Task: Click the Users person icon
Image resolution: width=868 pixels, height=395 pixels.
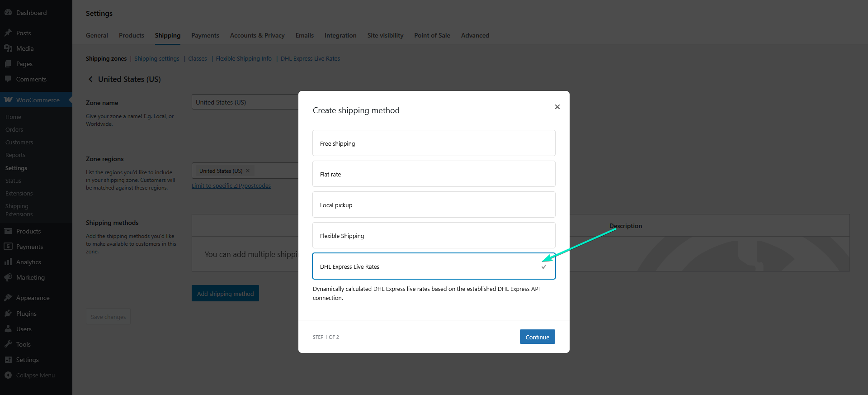Action: [x=8, y=329]
